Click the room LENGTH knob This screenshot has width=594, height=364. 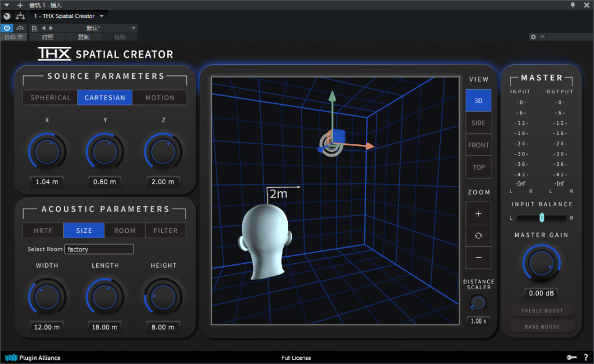coord(105,297)
